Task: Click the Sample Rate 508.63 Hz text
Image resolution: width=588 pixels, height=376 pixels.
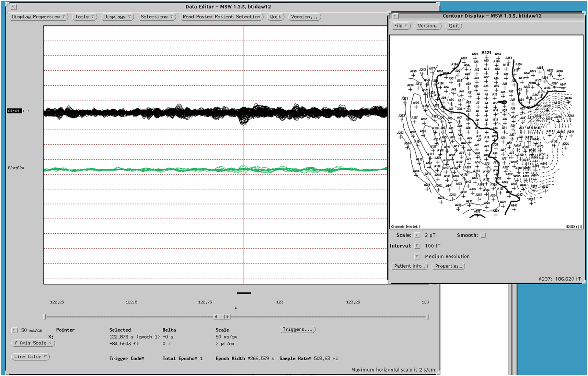Action: pos(309,358)
